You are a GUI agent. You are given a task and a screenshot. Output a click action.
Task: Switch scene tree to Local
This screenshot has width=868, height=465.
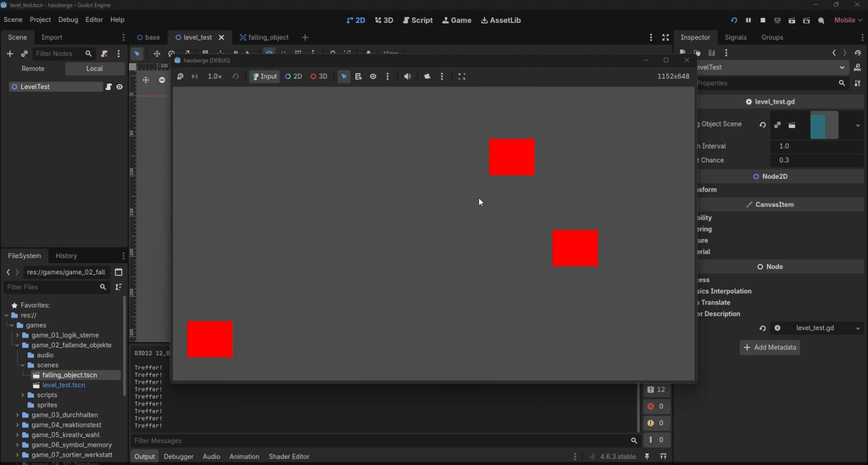tap(94, 69)
